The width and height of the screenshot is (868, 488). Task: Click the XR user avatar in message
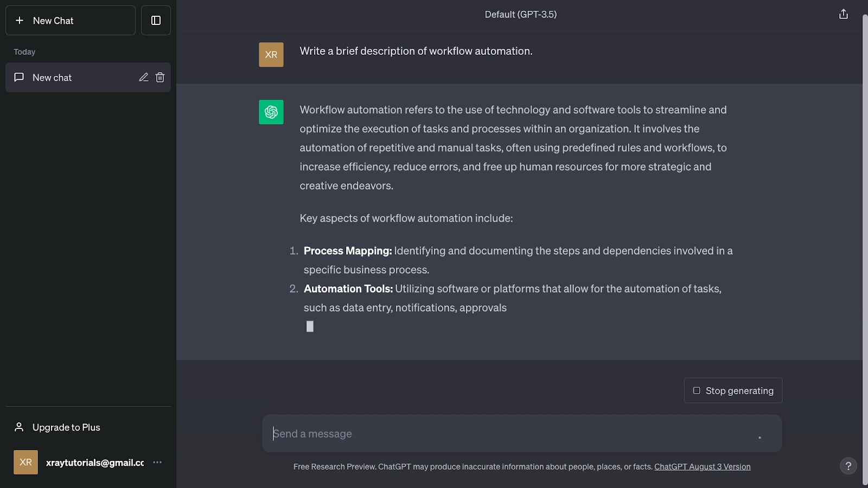[x=271, y=55]
